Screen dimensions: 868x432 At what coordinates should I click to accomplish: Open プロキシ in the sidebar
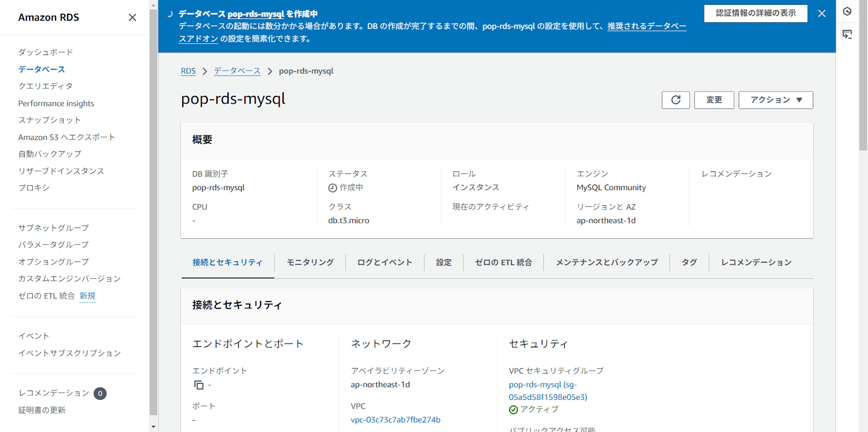pos(34,188)
